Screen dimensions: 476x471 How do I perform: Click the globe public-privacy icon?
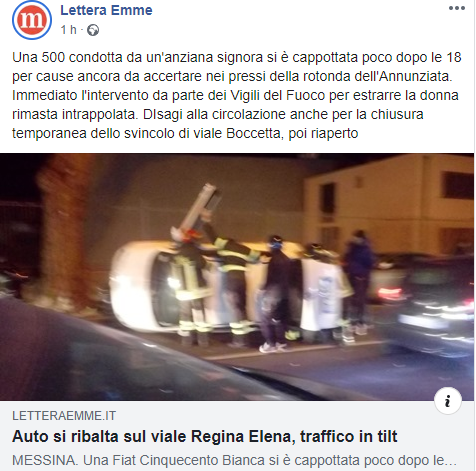click(93, 30)
